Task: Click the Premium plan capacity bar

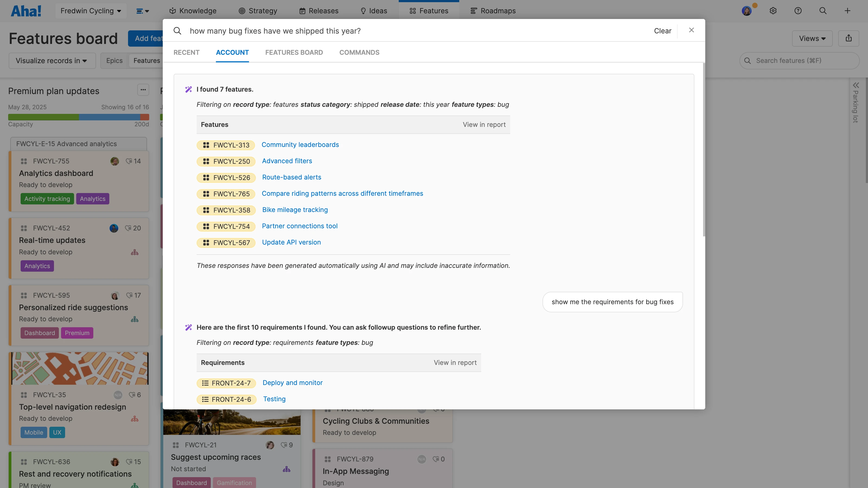Action: tap(78, 117)
